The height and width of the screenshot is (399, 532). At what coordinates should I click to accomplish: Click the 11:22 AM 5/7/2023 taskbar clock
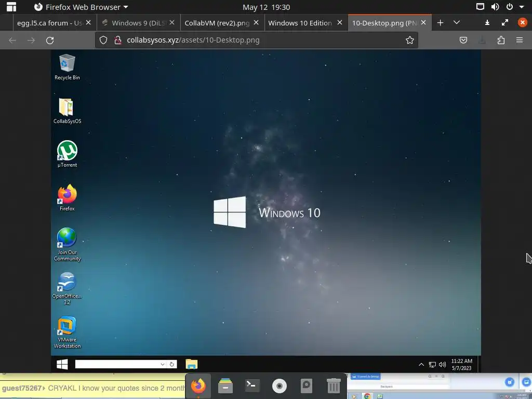(x=462, y=364)
